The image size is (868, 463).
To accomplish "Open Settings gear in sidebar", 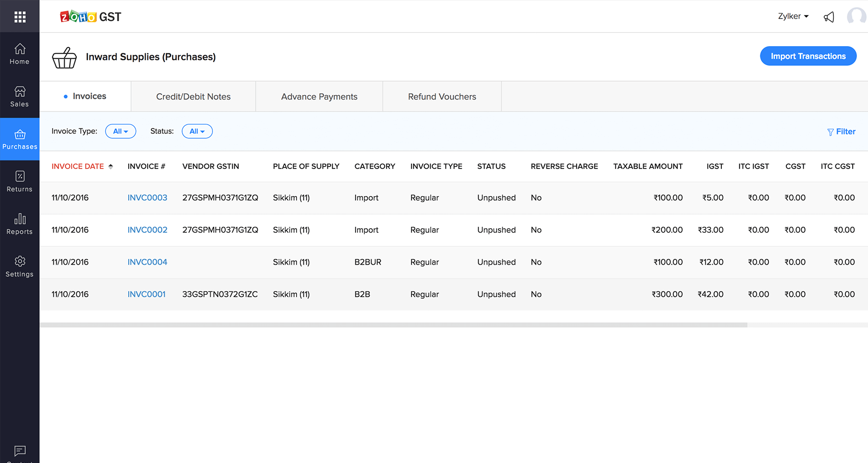I will click(x=20, y=267).
